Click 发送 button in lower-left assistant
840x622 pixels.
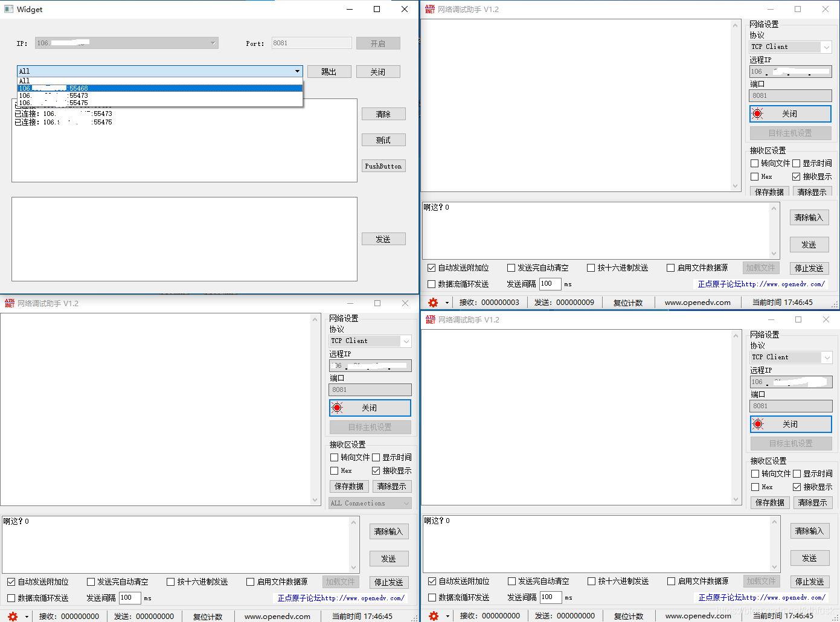coord(389,559)
